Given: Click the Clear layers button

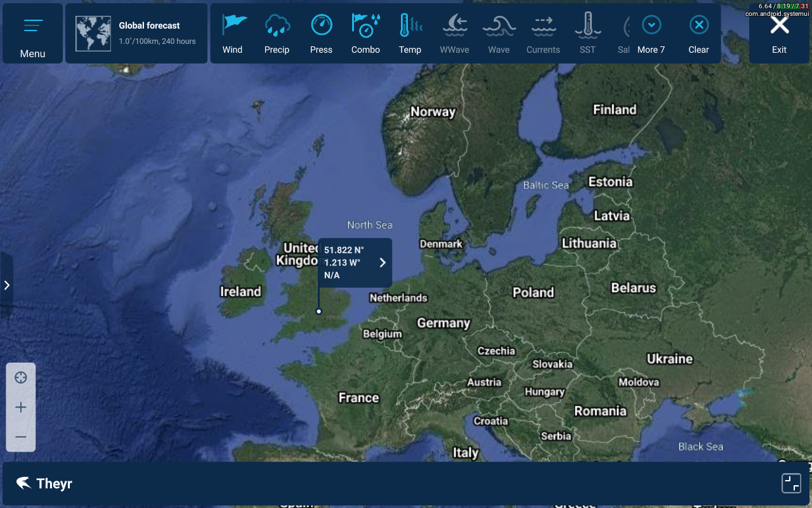Looking at the screenshot, I should 698,25.
